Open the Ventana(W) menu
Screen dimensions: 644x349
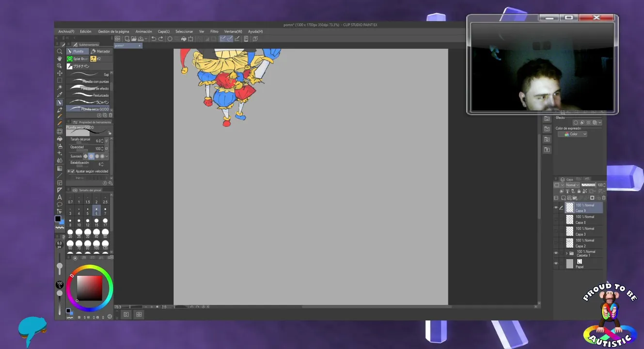coord(233,32)
